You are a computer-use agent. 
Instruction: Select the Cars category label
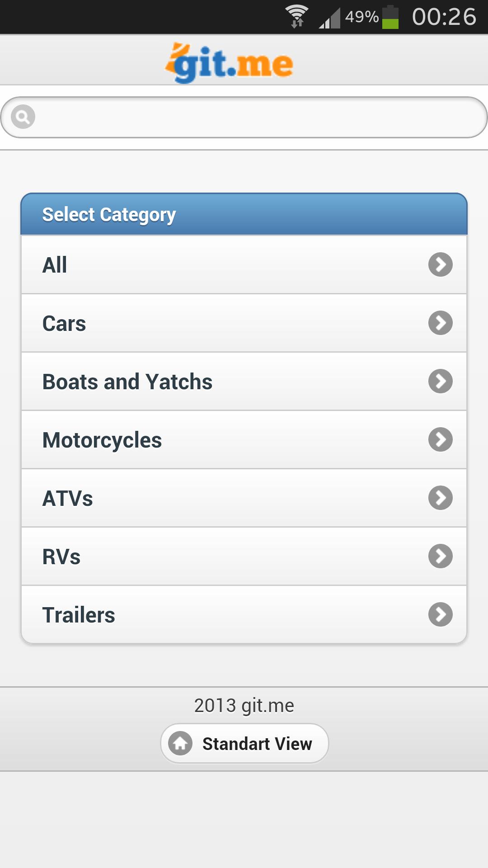click(x=64, y=324)
